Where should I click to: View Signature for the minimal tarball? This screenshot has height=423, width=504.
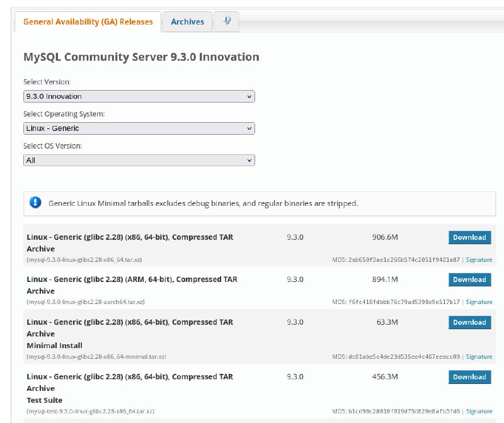pyautogui.click(x=479, y=356)
